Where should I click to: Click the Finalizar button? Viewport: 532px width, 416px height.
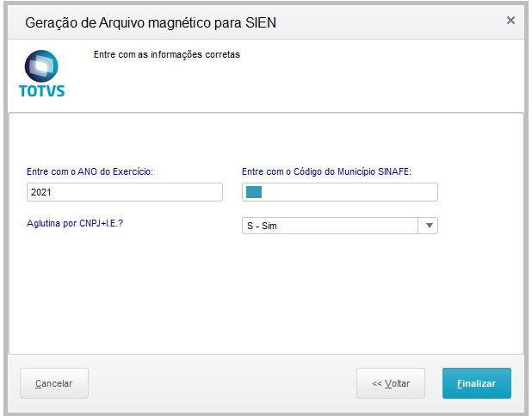click(476, 383)
